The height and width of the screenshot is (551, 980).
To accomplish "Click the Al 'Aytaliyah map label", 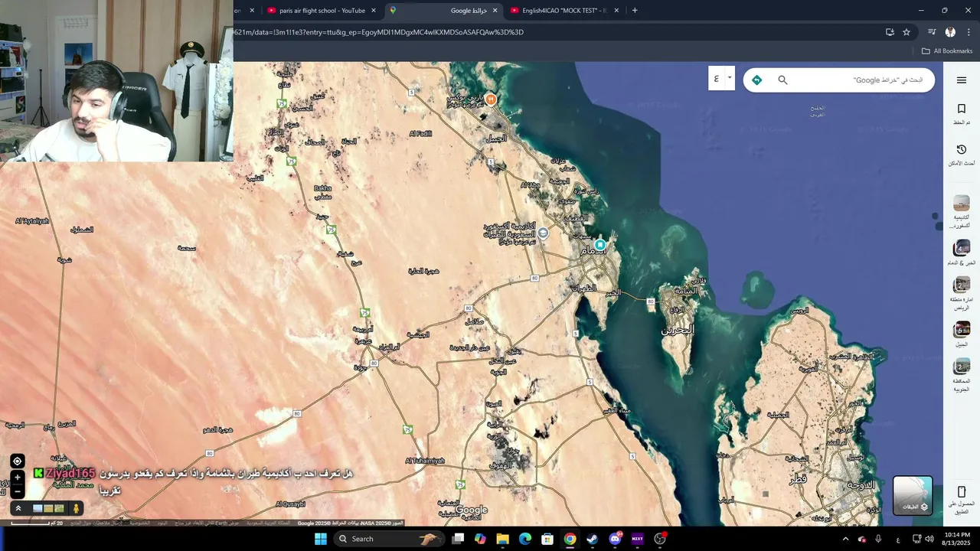I will pyautogui.click(x=32, y=221).
